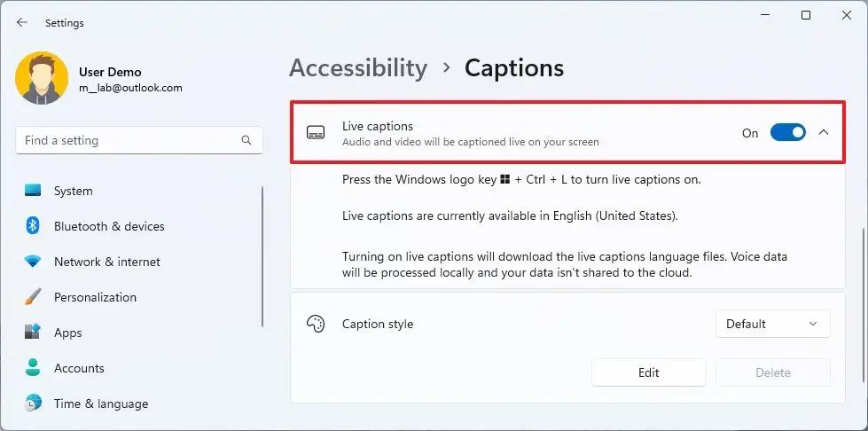
Task: Click the caption style palette icon
Action: pyautogui.click(x=316, y=324)
